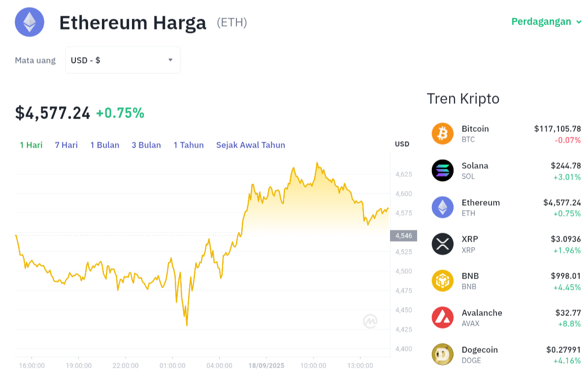
Task: Click the 4,546 price marker on axis
Action: (x=403, y=236)
